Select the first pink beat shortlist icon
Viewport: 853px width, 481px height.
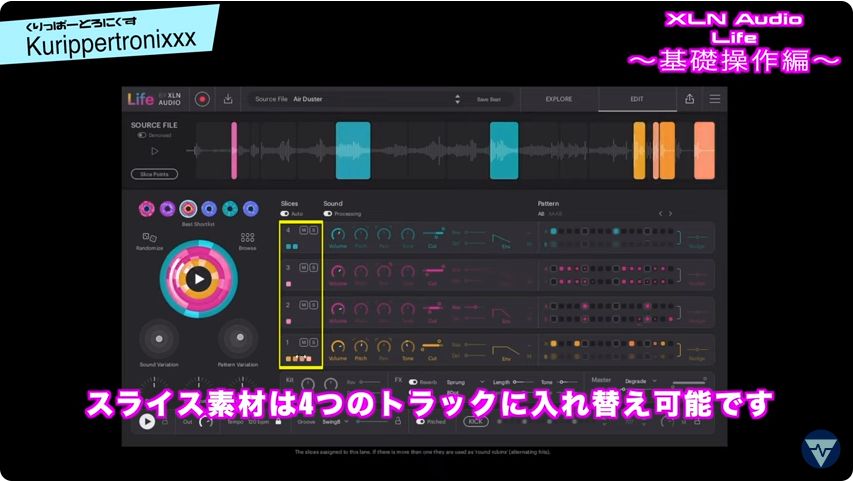pyautogui.click(x=146, y=208)
